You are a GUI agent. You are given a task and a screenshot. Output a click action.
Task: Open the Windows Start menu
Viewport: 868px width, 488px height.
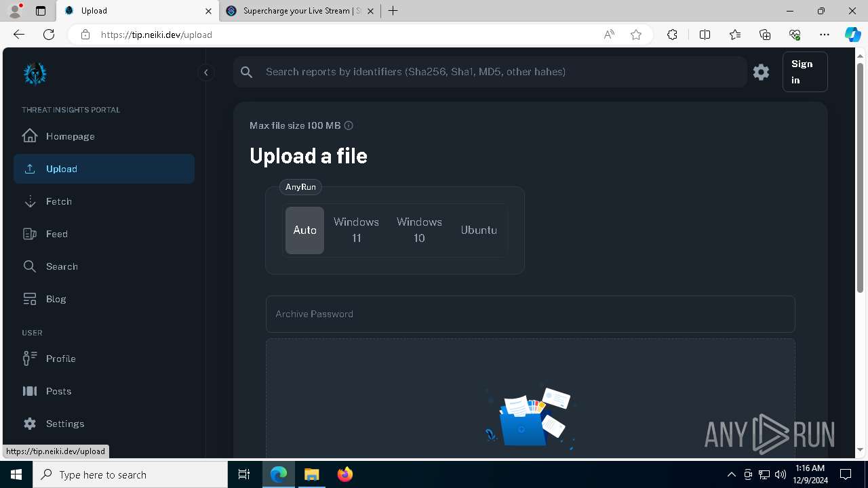click(16, 474)
